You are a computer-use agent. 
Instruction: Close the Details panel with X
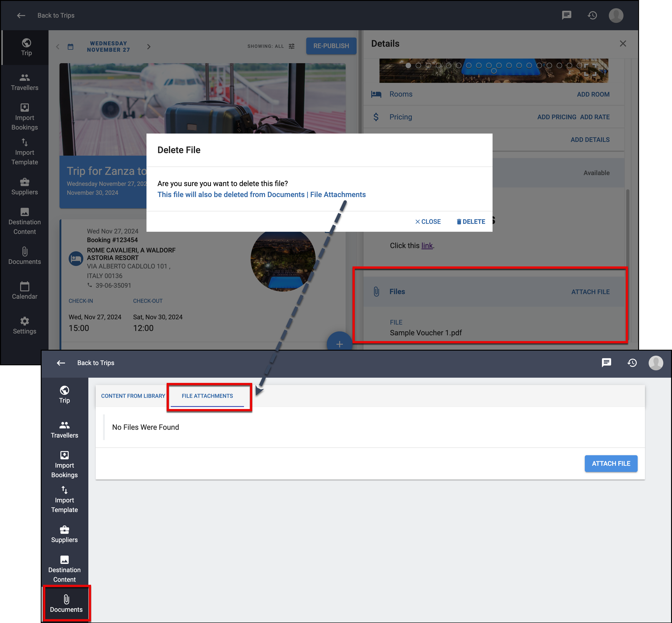[623, 43]
